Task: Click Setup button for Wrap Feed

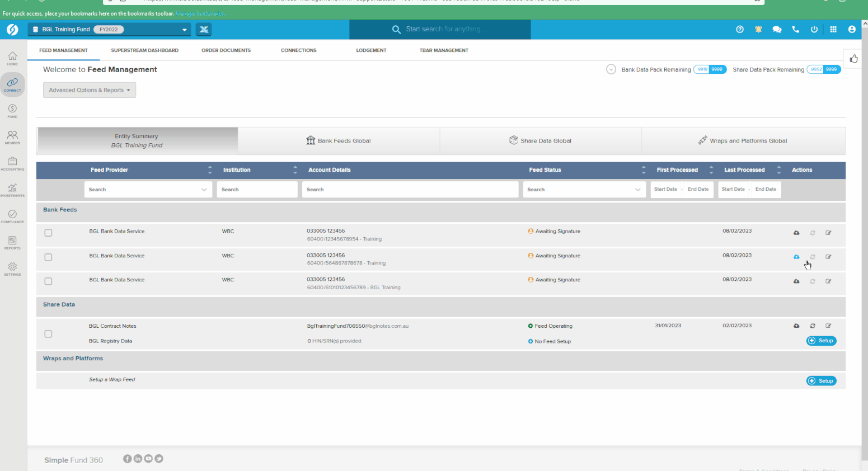Action: coord(821,381)
